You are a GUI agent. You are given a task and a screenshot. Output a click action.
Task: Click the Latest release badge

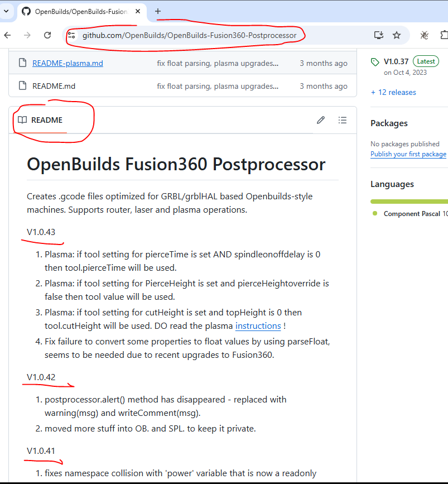click(426, 61)
